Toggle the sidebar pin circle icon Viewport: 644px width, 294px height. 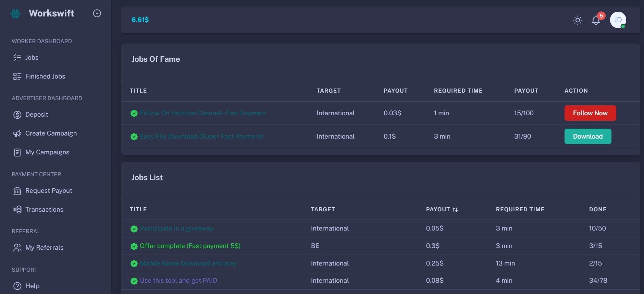(97, 13)
